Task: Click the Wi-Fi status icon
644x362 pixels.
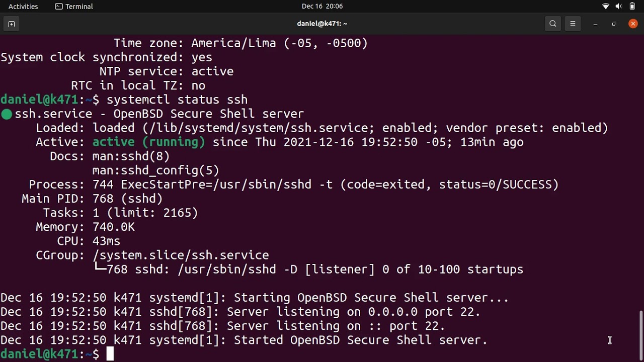Action: click(606, 7)
